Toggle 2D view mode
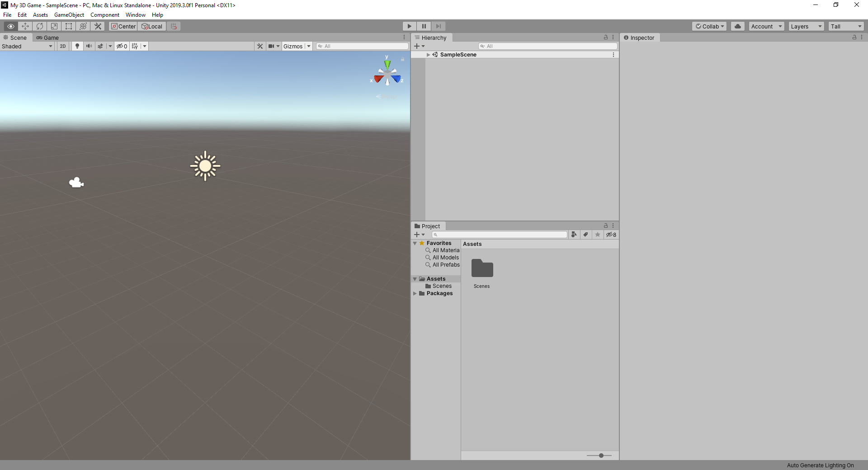This screenshot has width=868, height=470. click(x=63, y=46)
